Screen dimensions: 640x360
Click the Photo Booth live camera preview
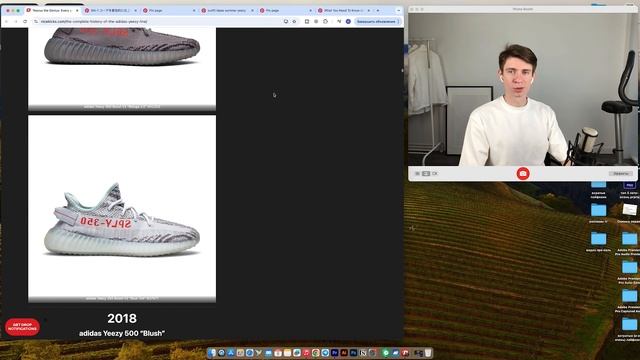522,89
